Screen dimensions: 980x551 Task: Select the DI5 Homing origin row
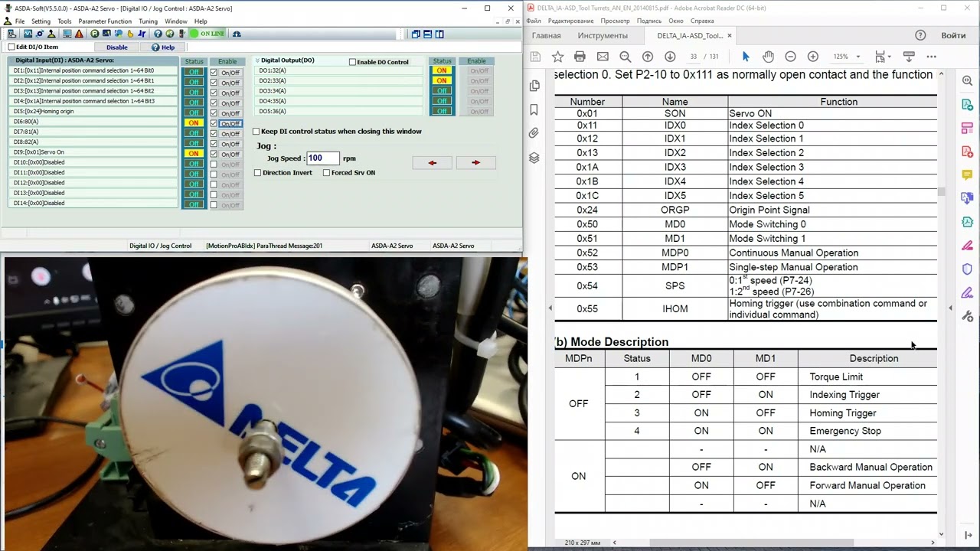(x=93, y=112)
